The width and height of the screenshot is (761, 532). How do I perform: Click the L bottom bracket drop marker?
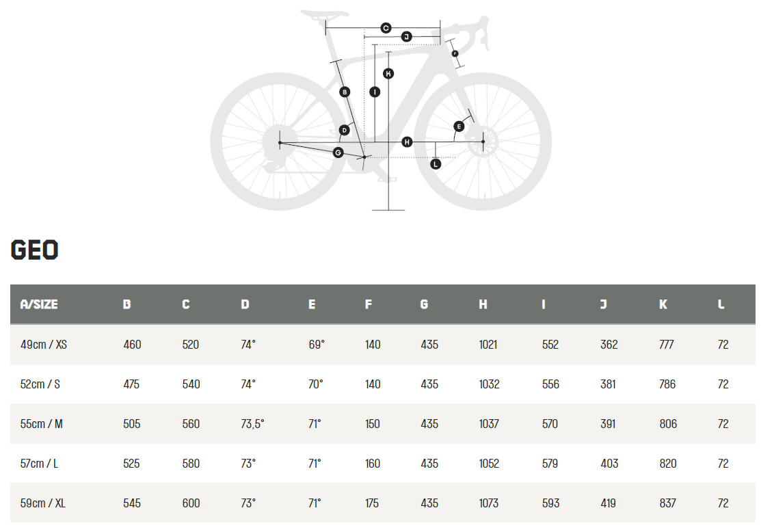coord(436,164)
